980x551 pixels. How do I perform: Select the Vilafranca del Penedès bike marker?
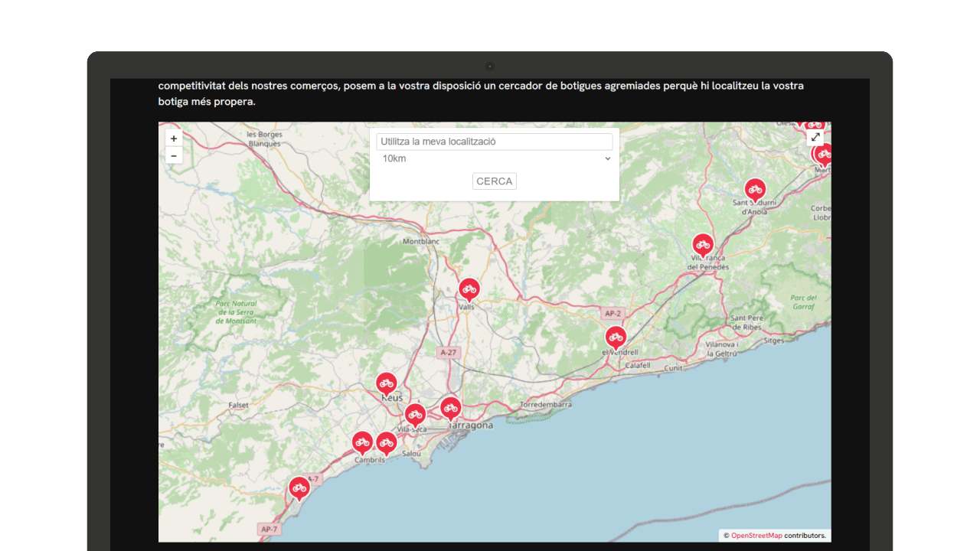pos(703,245)
